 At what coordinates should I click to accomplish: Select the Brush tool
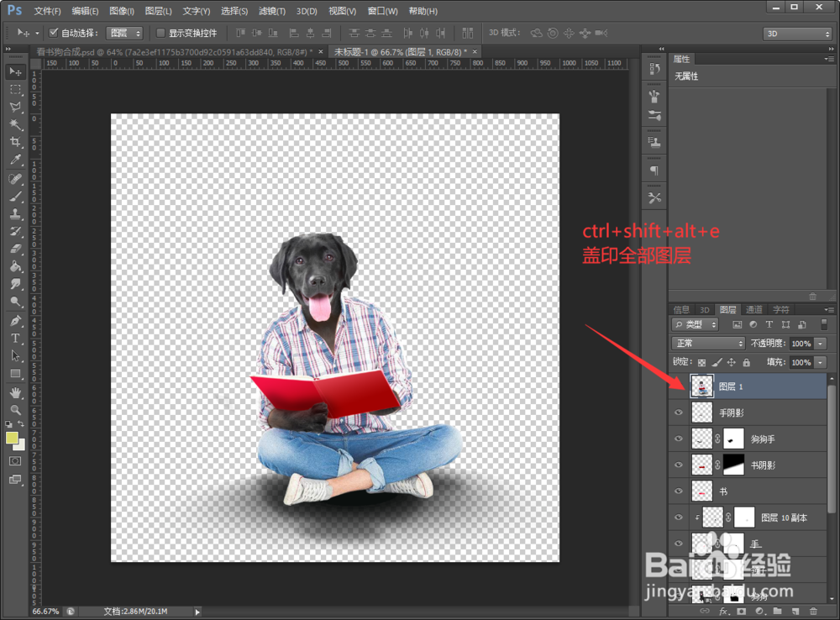[x=15, y=196]
